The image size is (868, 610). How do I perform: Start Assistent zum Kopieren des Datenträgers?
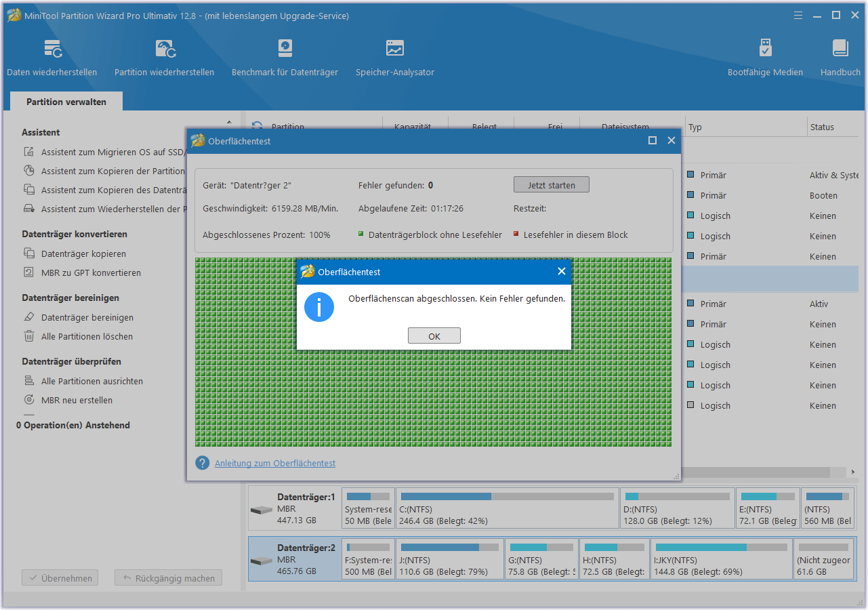104,190
